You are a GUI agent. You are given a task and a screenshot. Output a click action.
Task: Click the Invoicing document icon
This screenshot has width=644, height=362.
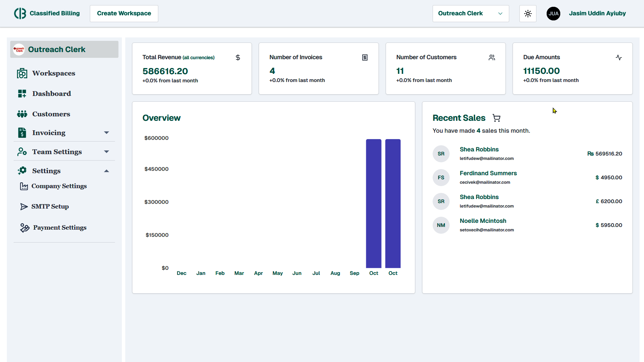tap(22, 133)
